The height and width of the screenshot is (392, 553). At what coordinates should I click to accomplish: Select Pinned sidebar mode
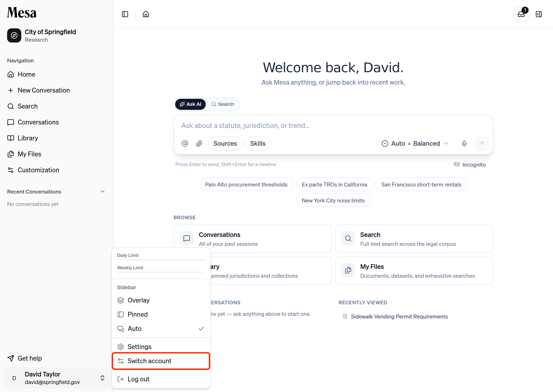point(161,314)
